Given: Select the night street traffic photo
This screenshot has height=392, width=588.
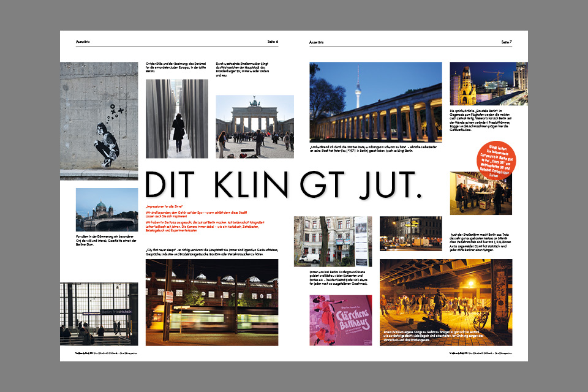Looking at the screenshot, I should pos(410,233).
